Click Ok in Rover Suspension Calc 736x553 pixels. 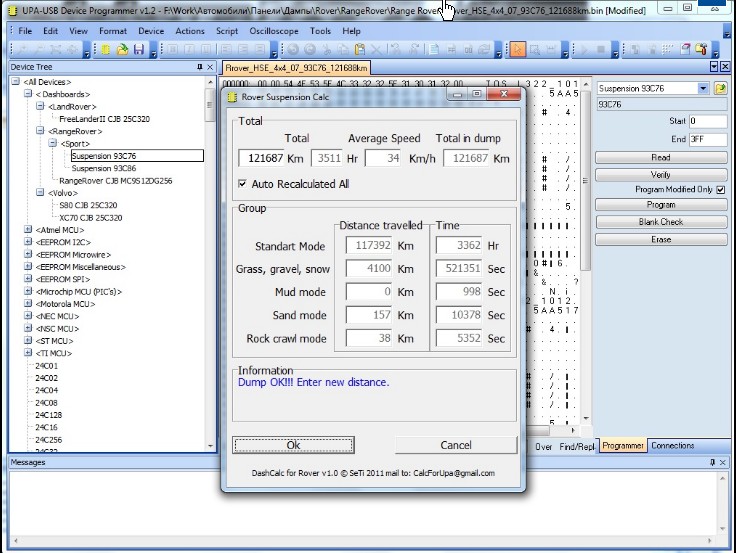293,445
